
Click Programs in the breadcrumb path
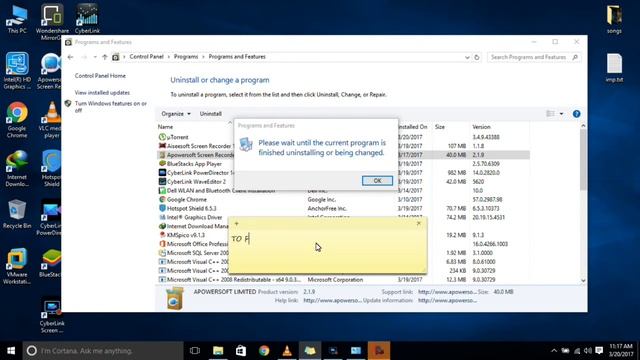tap(186, 57)
